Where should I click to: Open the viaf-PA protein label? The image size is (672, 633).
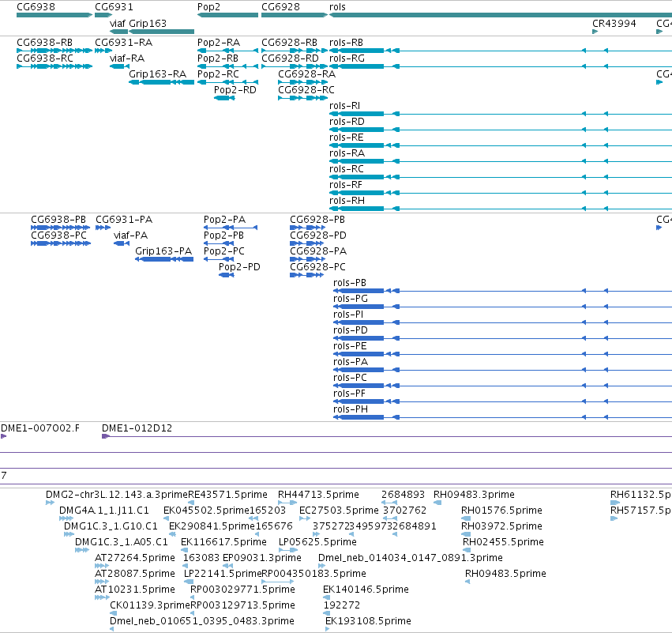pos(130,235)
